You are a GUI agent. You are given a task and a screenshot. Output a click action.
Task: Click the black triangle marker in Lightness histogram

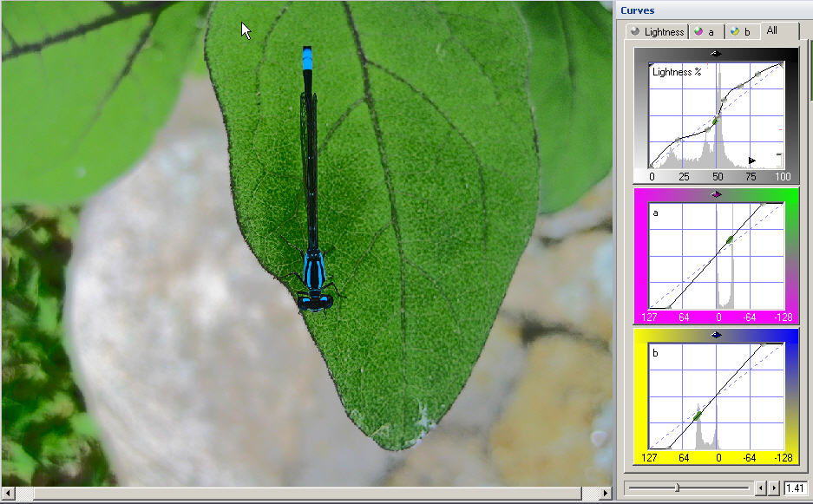coord(751,160)
